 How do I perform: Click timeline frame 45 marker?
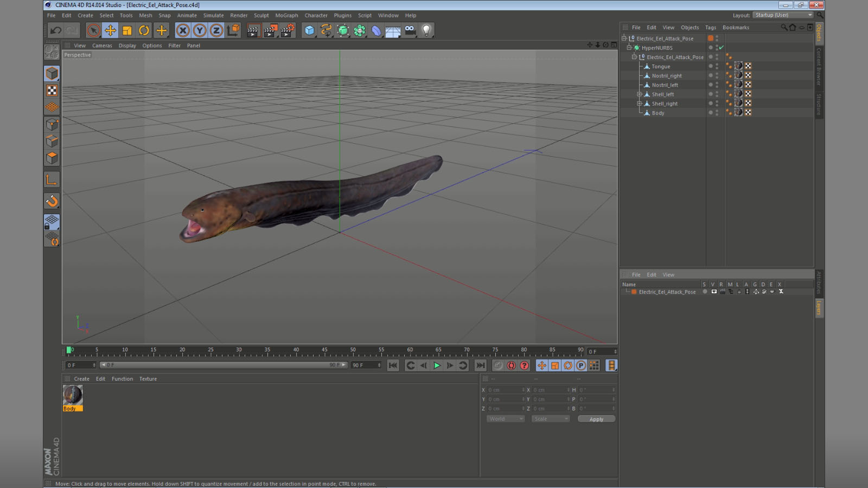(324, 351)
